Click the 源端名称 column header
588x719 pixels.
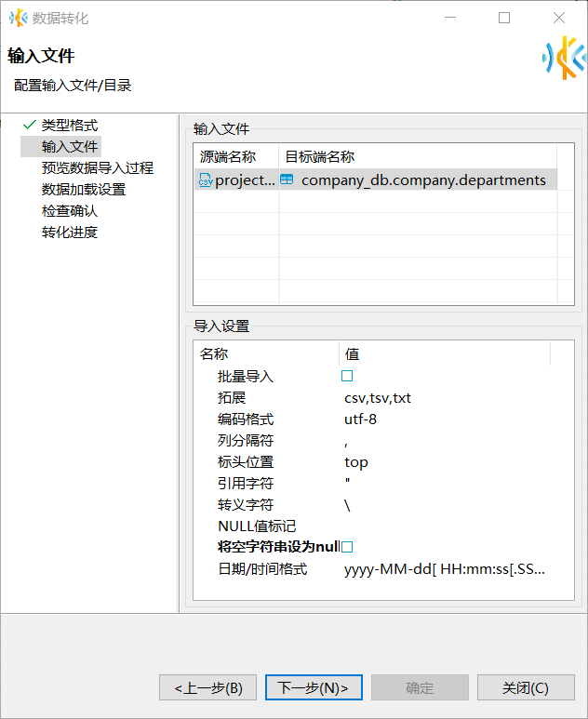228,157
